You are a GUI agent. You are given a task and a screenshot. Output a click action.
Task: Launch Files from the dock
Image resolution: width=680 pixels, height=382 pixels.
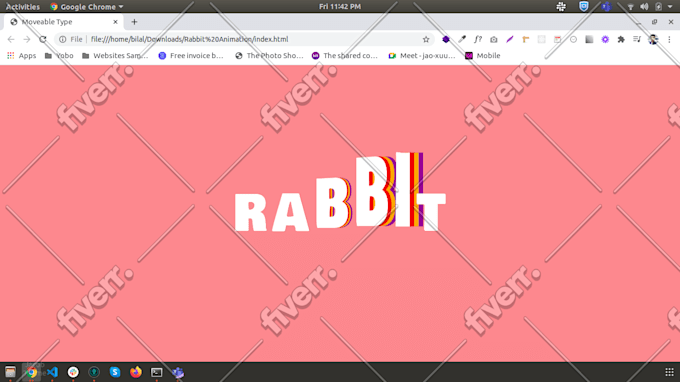(10, 372)
